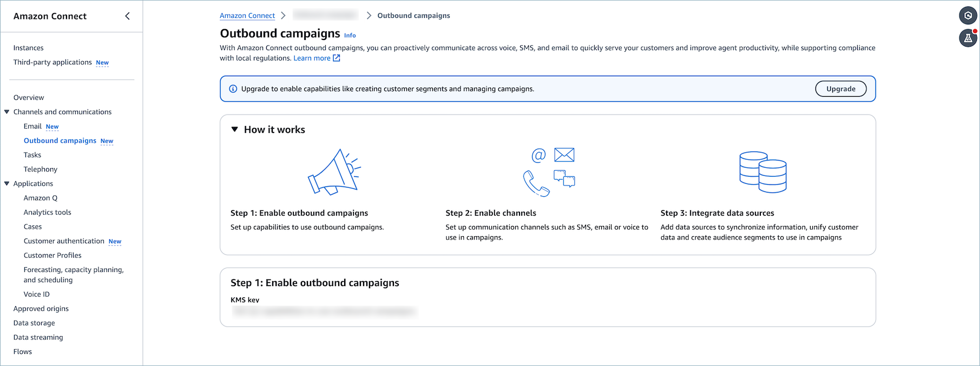This screenshot has width=980, height=366.
Task: Follow the Amazon Connect breadcrumb link
Action: 247,16
